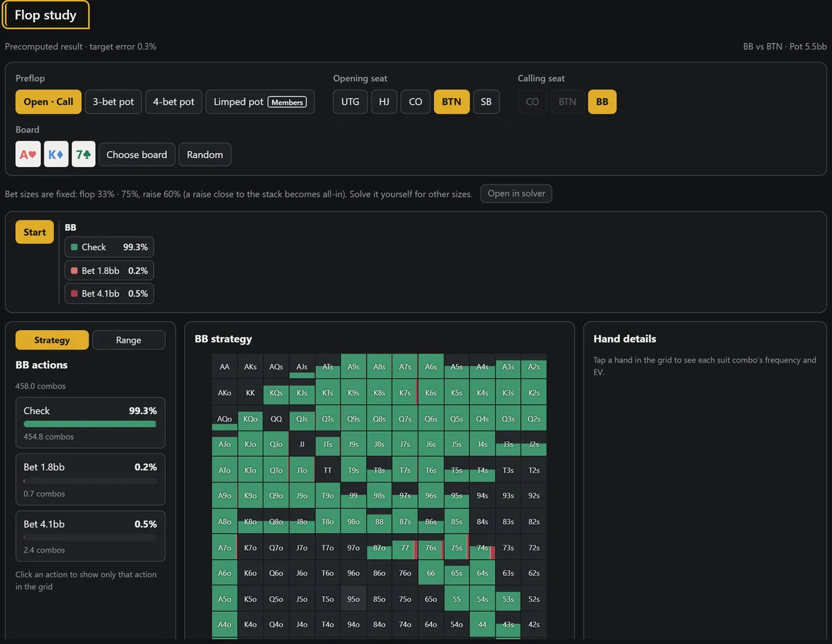This screenshot has width=832, height=644.
Task: Choose the 4-bet pot preflop scenario
Action: tap(174, 102)
